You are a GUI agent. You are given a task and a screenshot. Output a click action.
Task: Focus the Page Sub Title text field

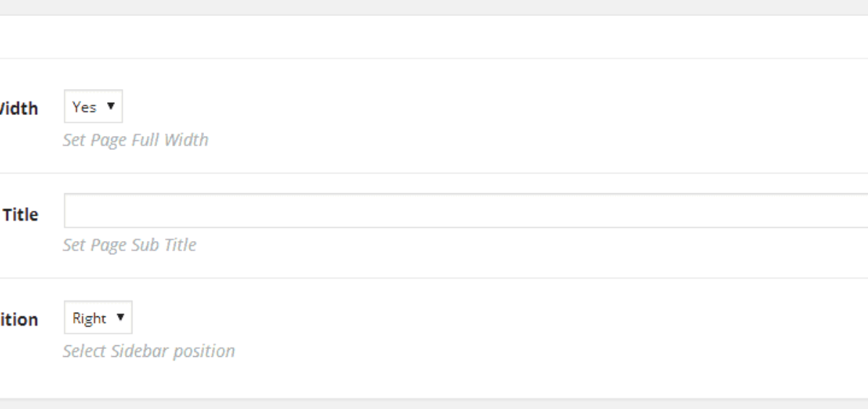click(x=466, y=211)
